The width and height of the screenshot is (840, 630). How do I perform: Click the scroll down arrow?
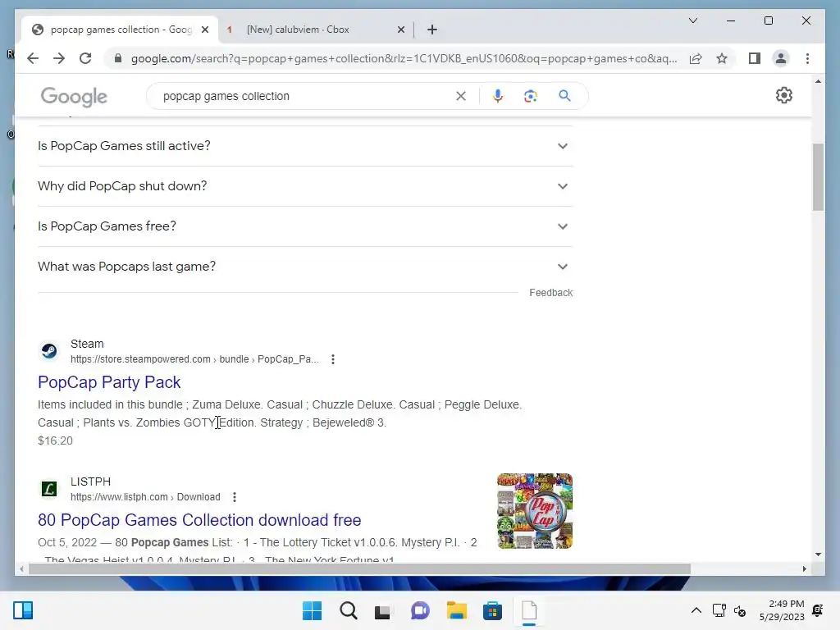[x=818, y=555]
